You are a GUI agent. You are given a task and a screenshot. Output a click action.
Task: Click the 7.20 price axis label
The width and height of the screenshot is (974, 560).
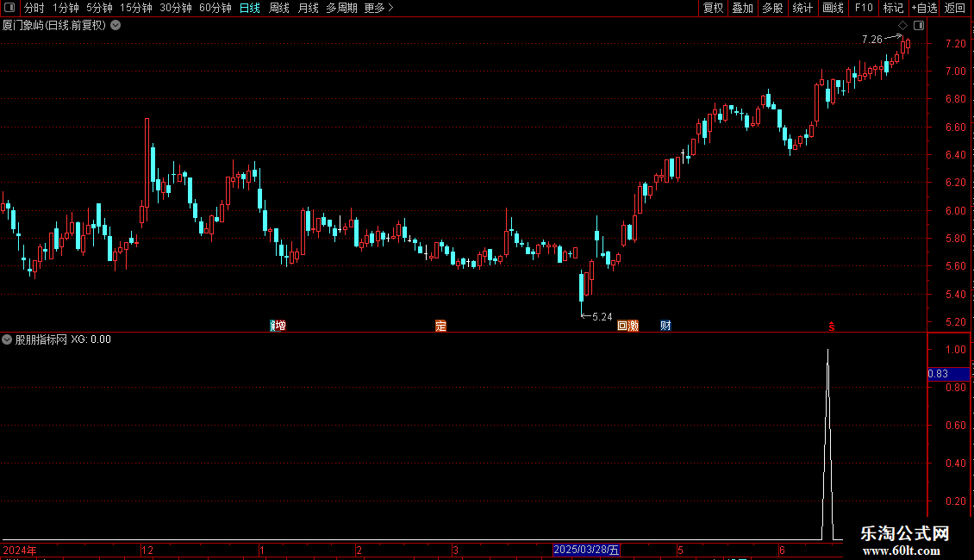(x=955, y=43)
